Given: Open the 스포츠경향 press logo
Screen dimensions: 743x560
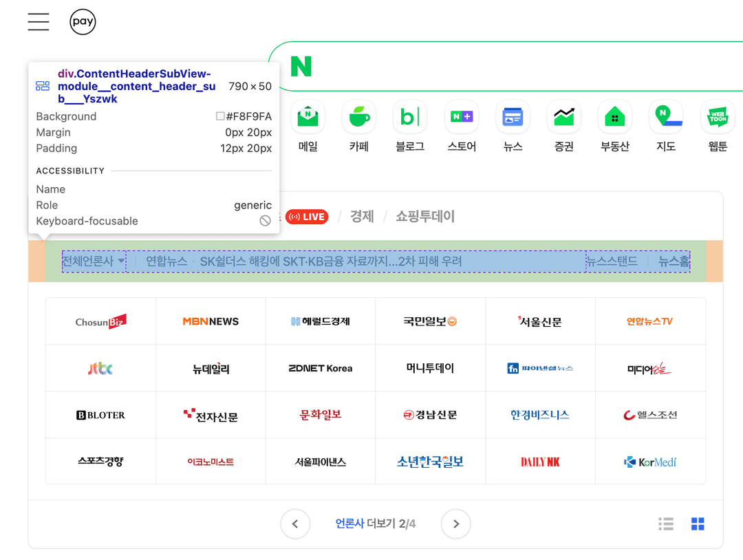Looking at the screenshot, I should coord(101,462).
